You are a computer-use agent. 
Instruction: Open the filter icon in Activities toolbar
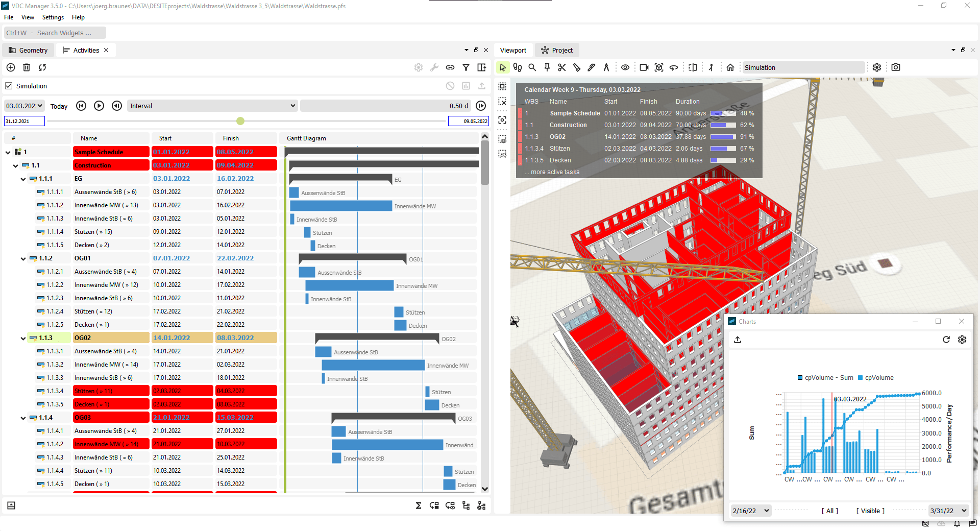point(466,67)
